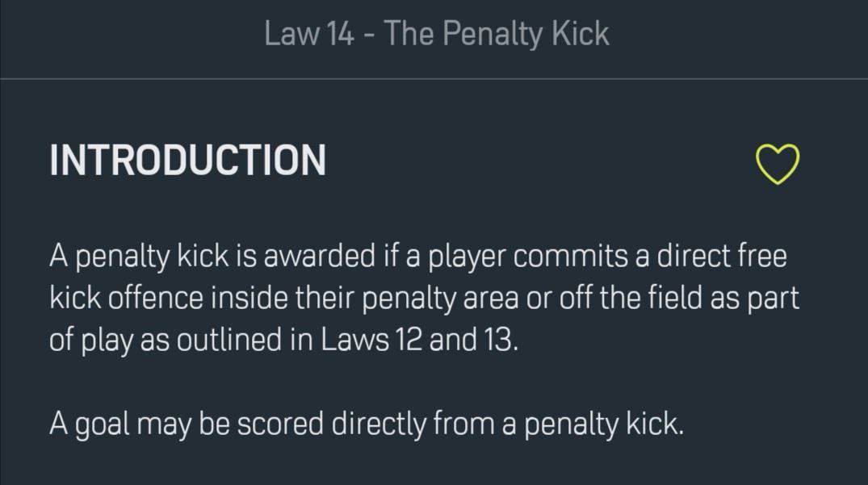The height and width of the screenshot is (485, 868).
Task: Tap the words 'direct free' in the first line
Action: tap(722, 256)
